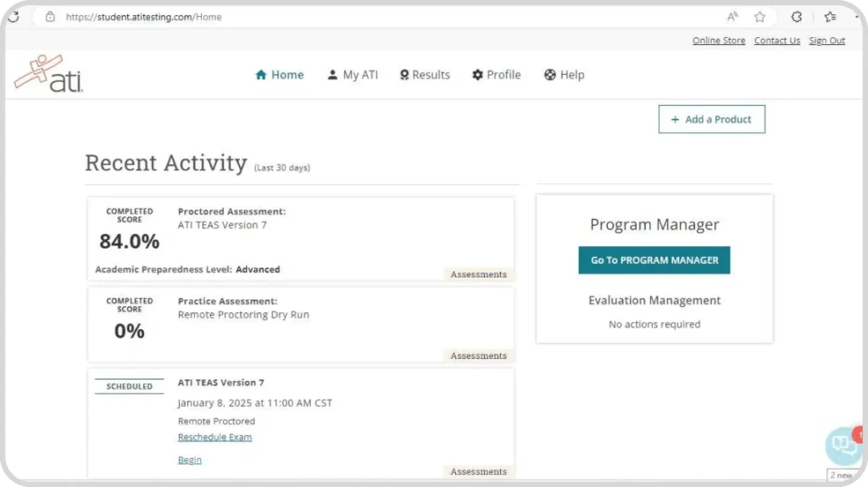Click the favorite star icon in address bar
Viewport: 868px width, 487px height.
(759, 17)
